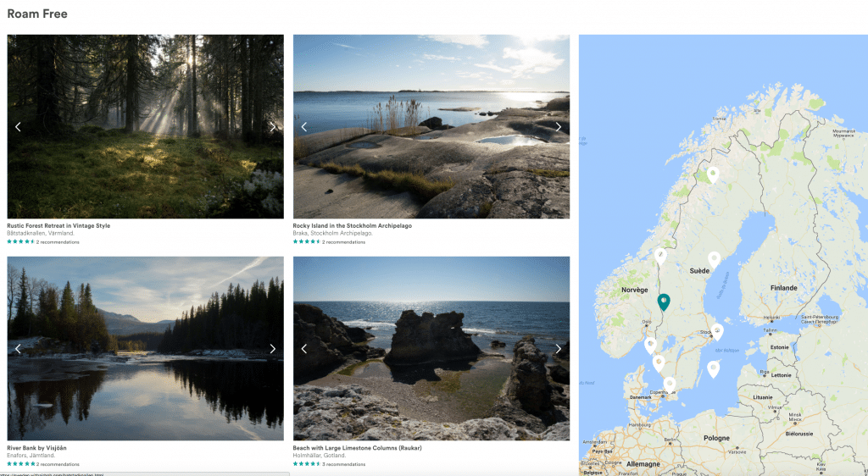Advance to next Rocky Island photo
This screenshot has width=868, height=476.
tap(558, 127)
